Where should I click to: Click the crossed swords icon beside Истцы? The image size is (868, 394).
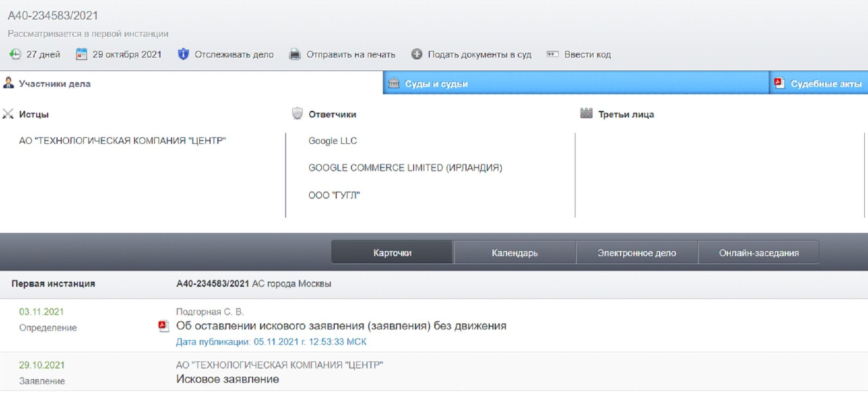click(x=8, y=114)
